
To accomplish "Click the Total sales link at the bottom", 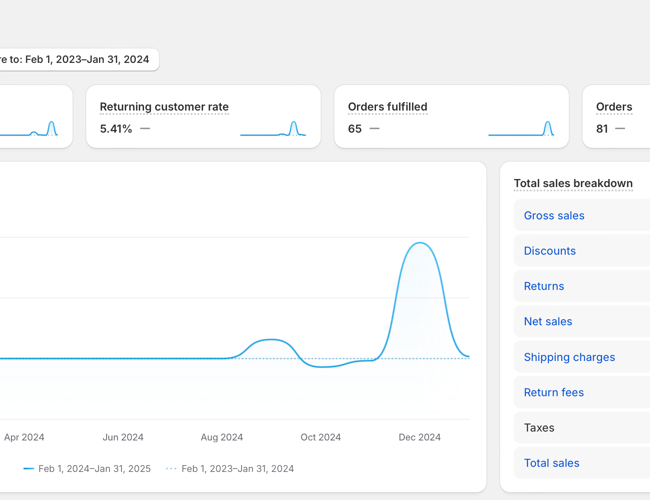I will (552, 463).
